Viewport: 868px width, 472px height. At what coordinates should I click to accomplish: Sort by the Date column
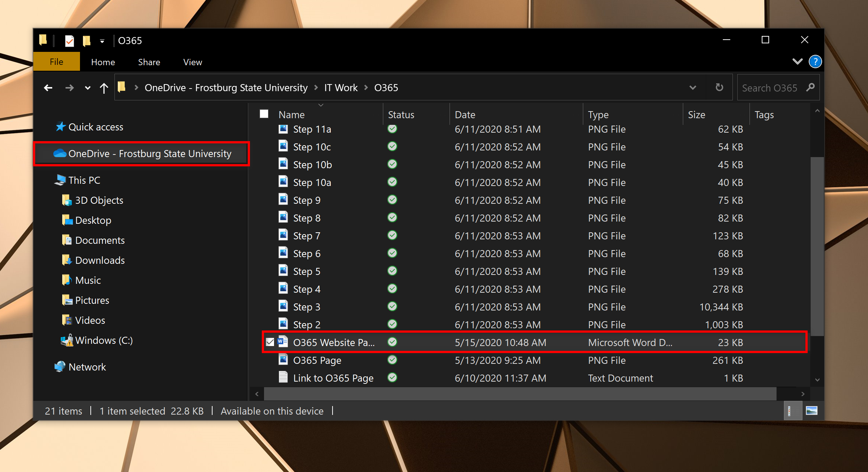click(465, 114)
